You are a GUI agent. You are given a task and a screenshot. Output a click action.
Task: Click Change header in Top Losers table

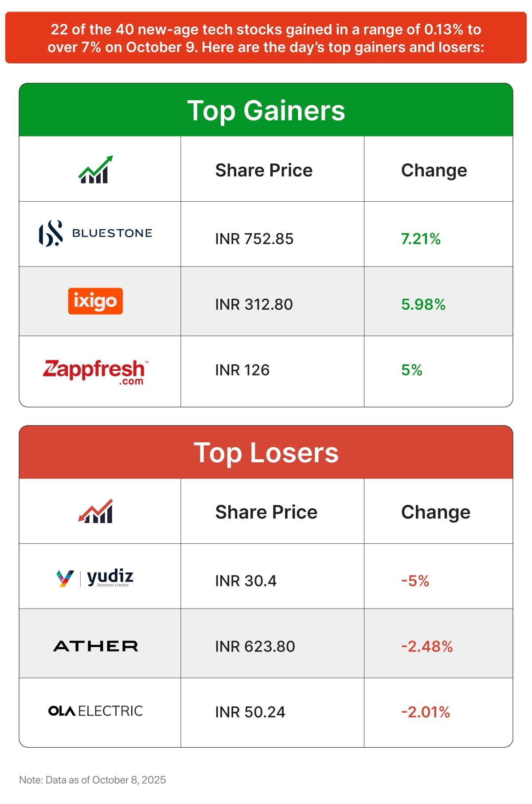(435, 512)
